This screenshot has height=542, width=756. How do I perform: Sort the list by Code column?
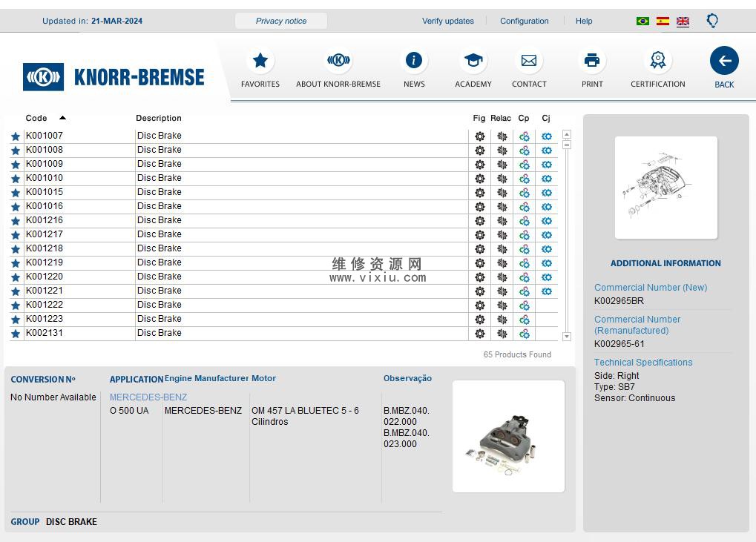click(36, 118)
